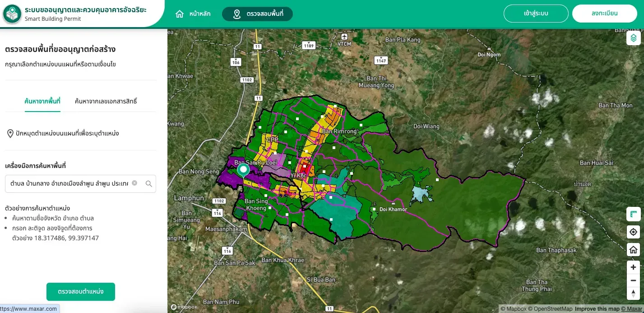This screenshot has width=644, height=313.
Task: Click the ลงทะเบียน register button
Action: (604, 14)
